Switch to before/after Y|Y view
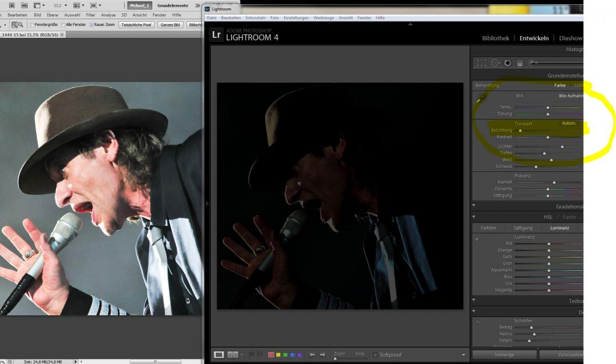This screenshot has height=364, width=616. coord(233,354)
